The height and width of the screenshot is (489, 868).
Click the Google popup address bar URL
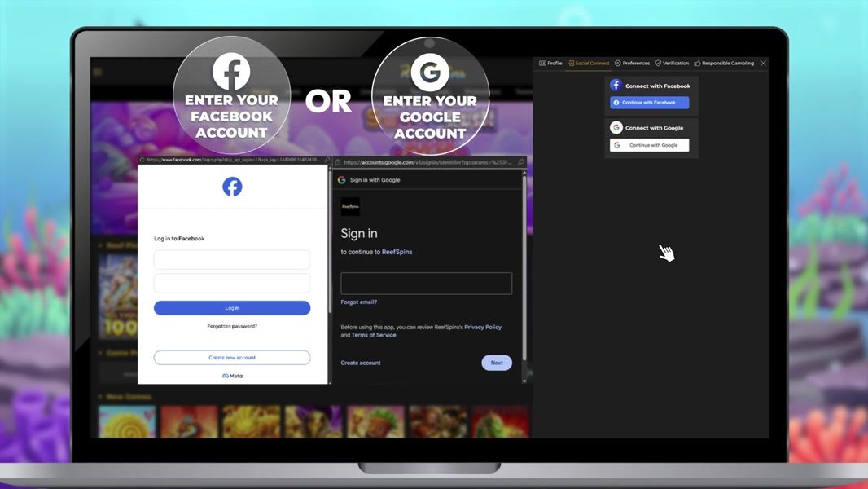pos(427,162)
